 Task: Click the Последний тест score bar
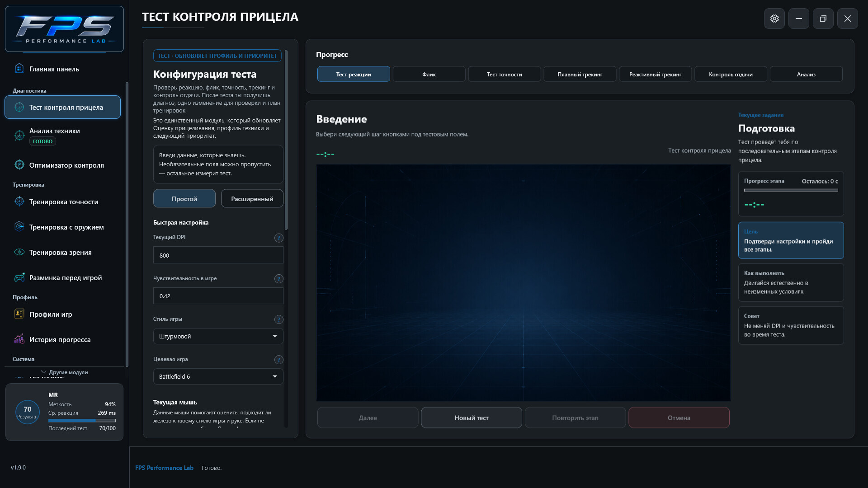click(82, 421)
